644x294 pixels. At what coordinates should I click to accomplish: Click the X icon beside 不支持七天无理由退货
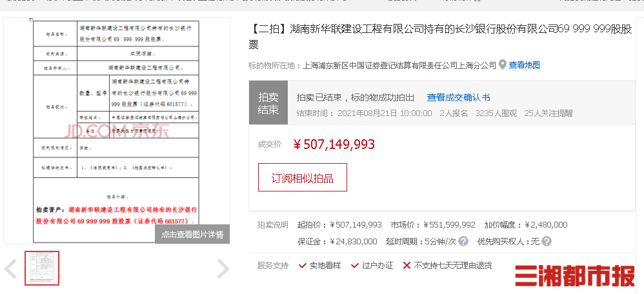point(407,266)
